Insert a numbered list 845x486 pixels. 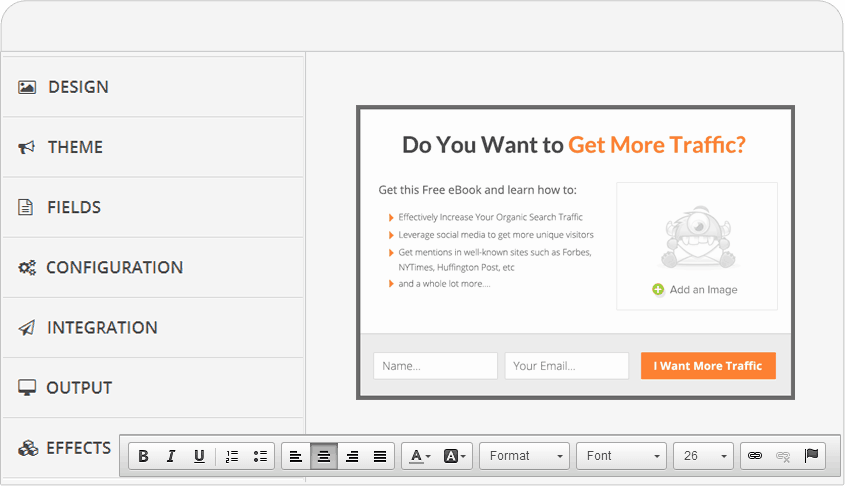click(x=232, y=456)
